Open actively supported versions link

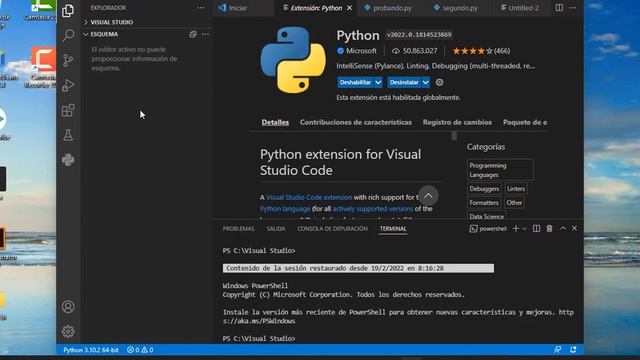click(373, 209)
